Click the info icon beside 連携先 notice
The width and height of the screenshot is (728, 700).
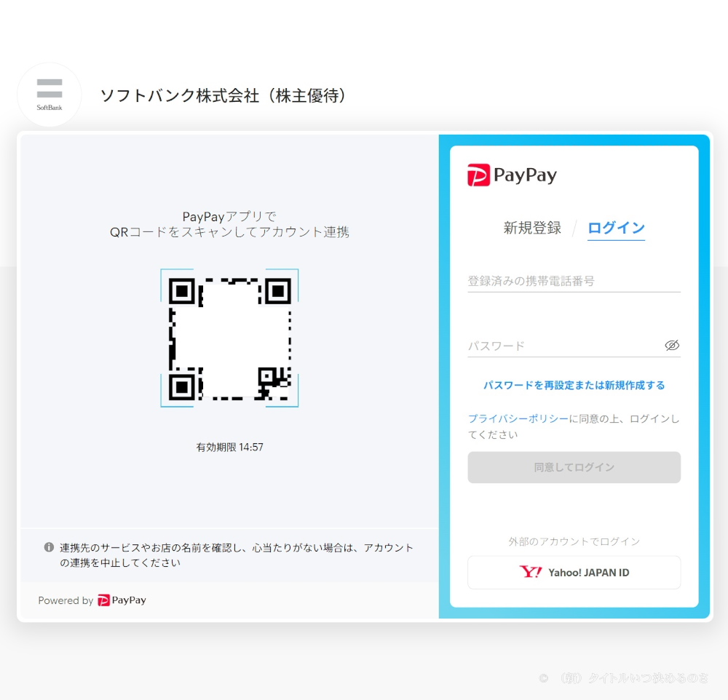pos(49,547)
